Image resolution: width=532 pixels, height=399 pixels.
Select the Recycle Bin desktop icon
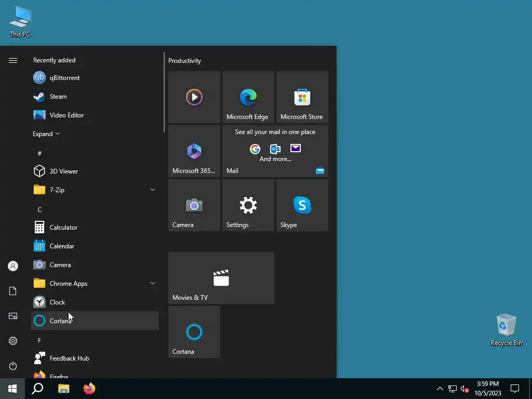506,330
